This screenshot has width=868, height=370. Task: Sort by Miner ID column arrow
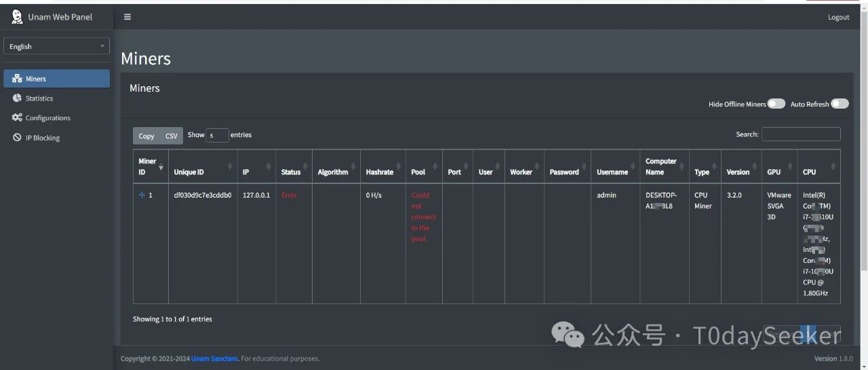pos(161,167)
